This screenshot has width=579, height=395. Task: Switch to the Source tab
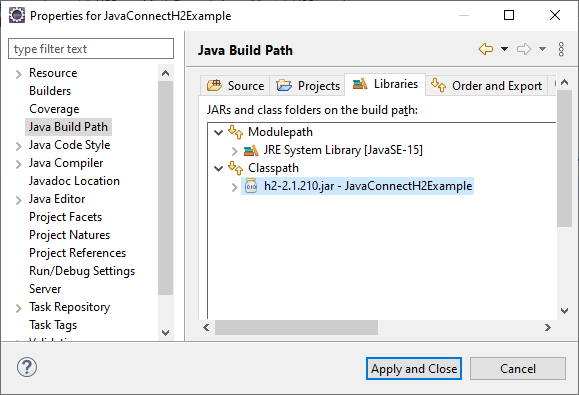[x=235, y=85]
